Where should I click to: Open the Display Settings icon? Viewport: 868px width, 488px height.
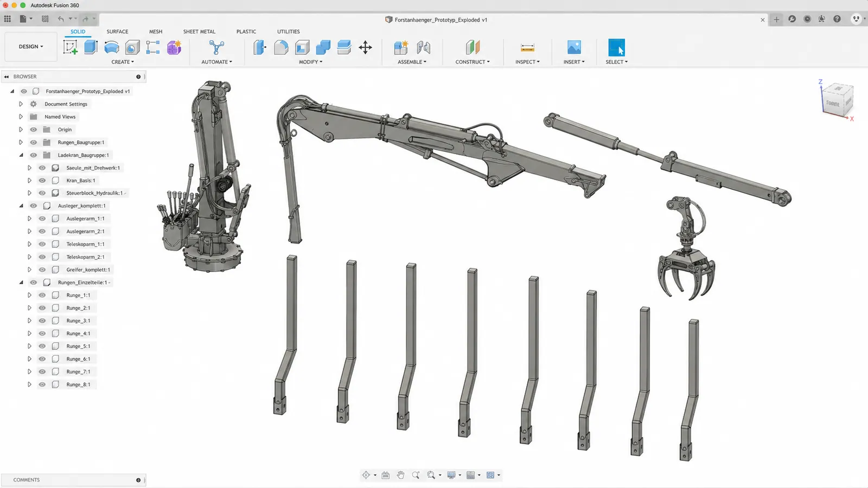(x=451, y=475)
